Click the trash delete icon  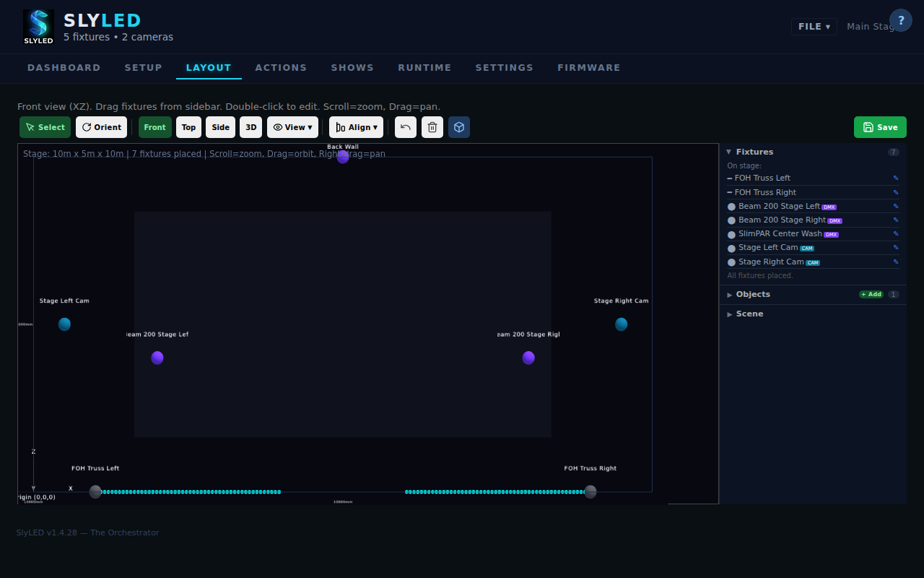[x=432, y=127]
